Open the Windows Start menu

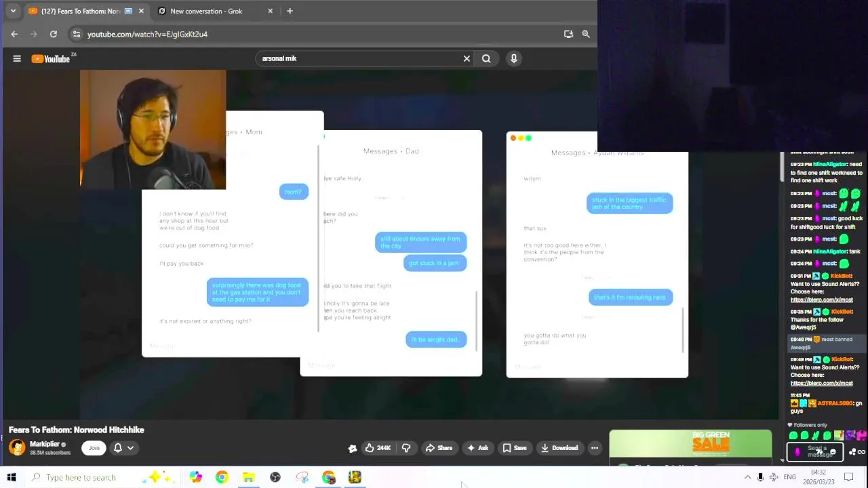12,477
